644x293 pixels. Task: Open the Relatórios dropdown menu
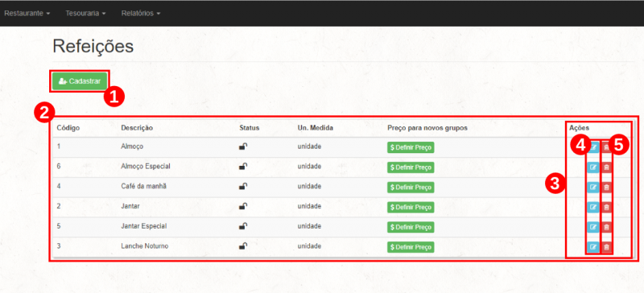coord(140,13)
